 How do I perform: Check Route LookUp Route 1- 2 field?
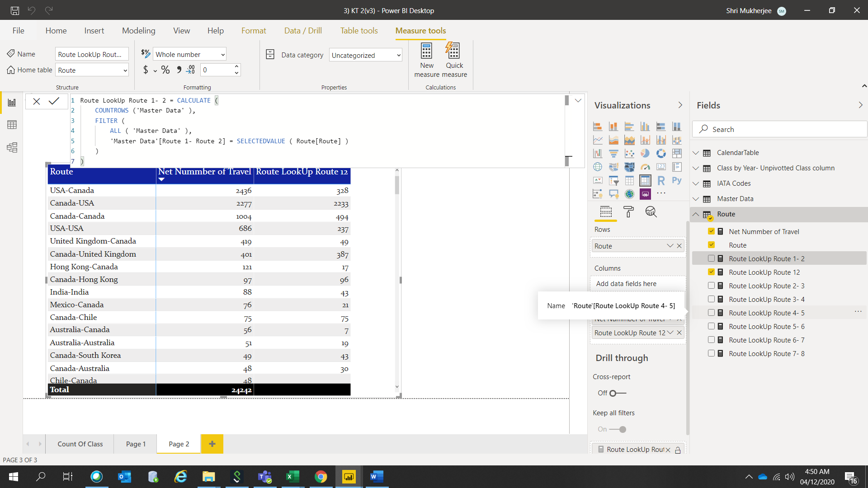point(711,258)
